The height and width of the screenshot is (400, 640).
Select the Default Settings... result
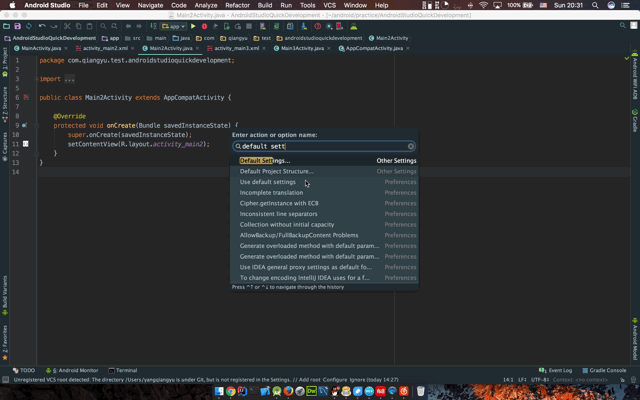(x=265, y=160)
